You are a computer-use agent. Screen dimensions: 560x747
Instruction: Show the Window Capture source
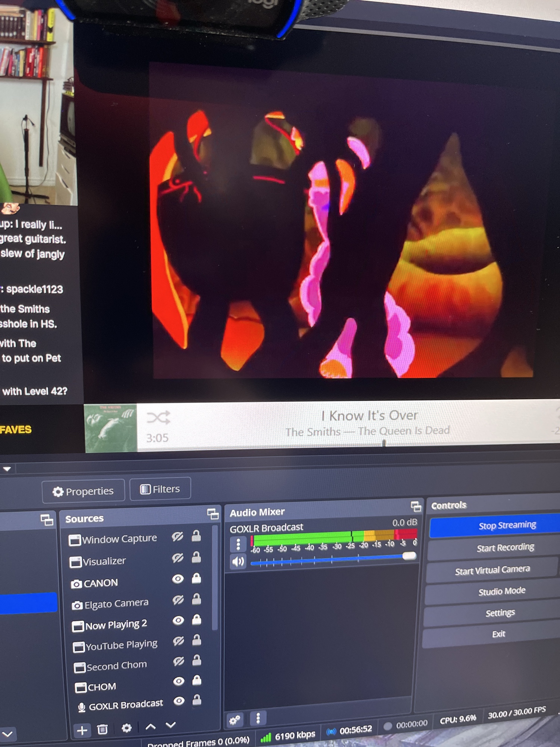tap(177, 537)
